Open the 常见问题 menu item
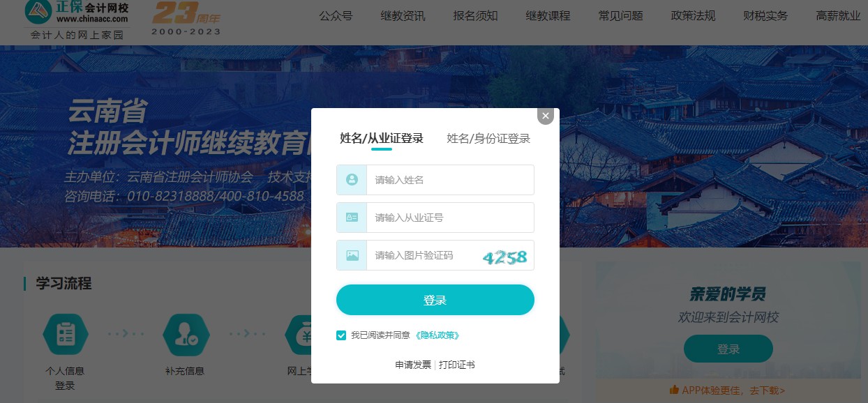The height and width of the screenshot is (403, 868). (x=620, y=16)
